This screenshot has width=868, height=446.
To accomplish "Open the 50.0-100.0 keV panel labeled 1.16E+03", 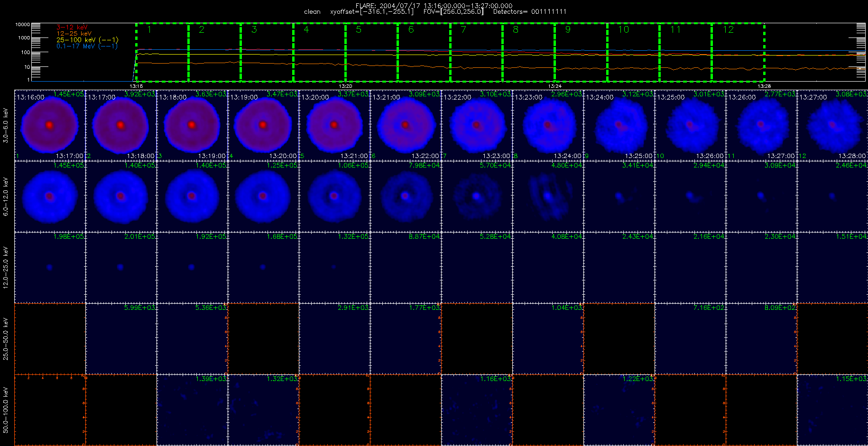I will [x=477, y=410].
